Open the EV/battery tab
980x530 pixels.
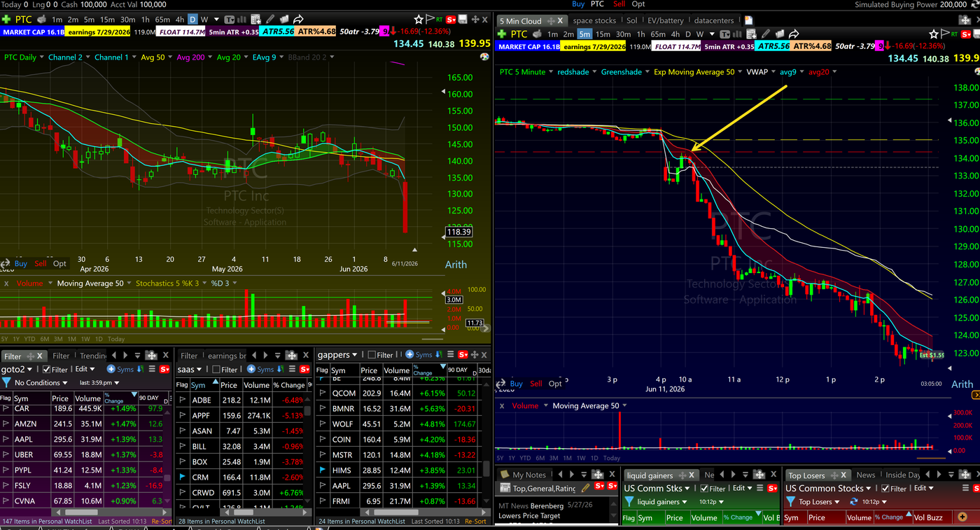click(664, 21)
